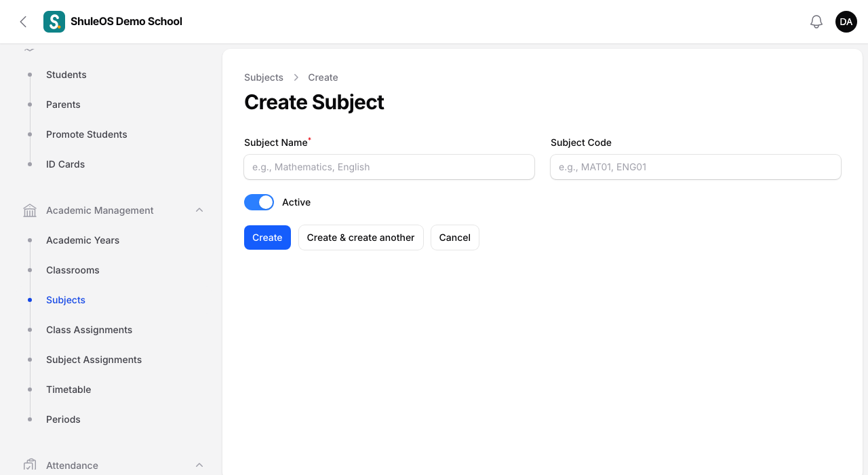Image resolution: width=868 pixels, height=475 pixels.
Task: Open Periods page
Action: click(63, 419)
